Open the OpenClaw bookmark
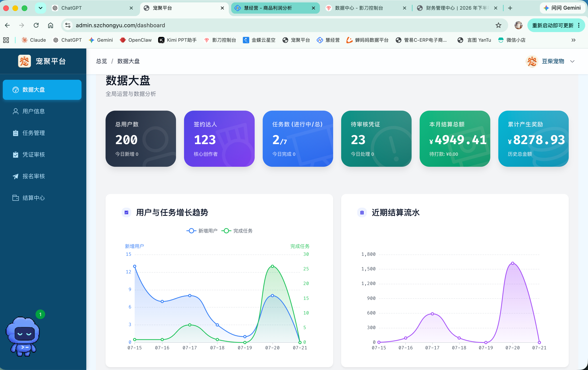Screen dimensions: 588x370 pos(135,40)
